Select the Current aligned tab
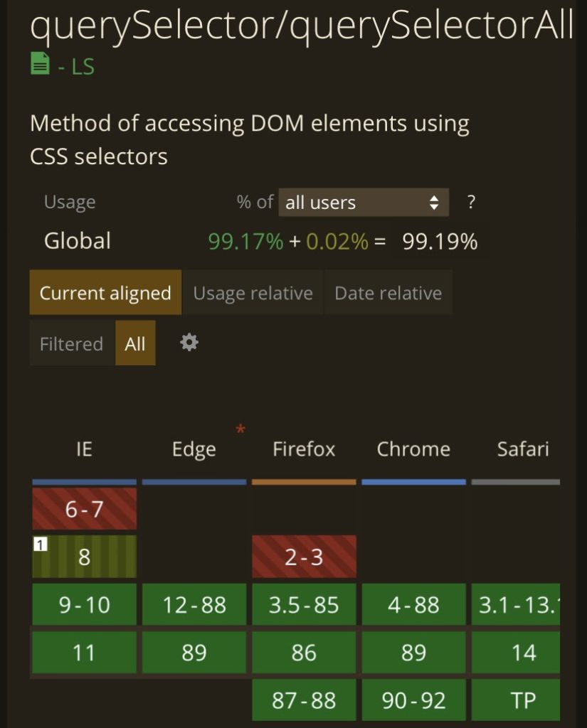The image size is (587, 728). (105, 292)
